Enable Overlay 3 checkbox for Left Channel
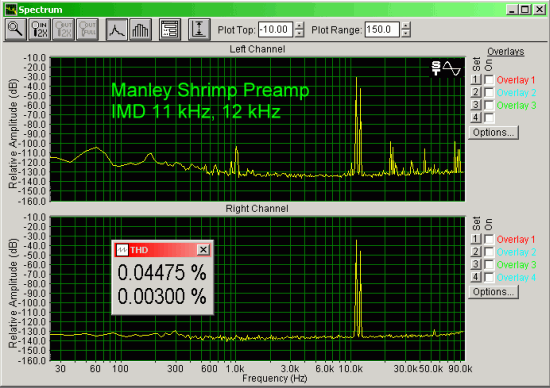Viewport: 550px width, 388px height. click(x=489, y=105)
